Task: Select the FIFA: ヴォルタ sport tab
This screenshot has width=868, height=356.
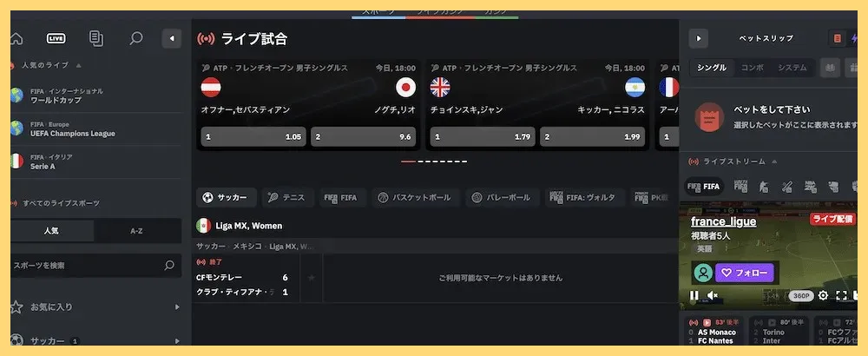Action: [585, 198]
